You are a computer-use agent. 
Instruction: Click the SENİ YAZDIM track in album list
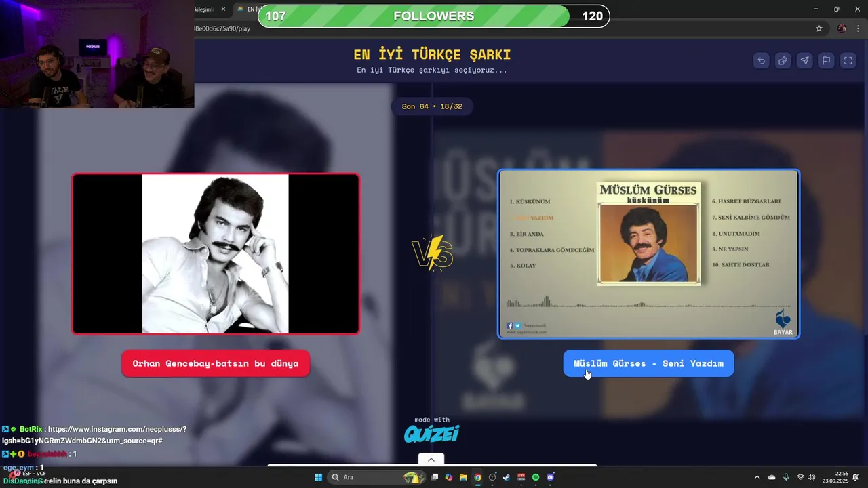tap(535, 218)
